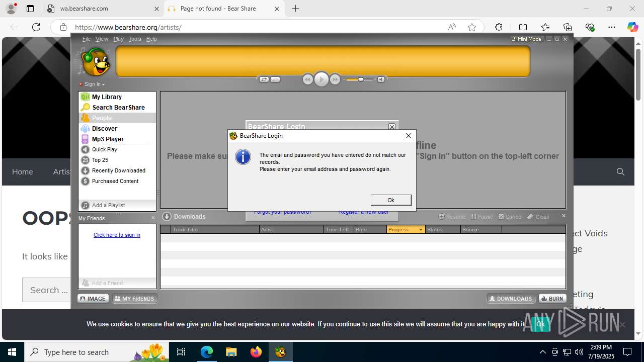Open File Explorer from the taskbar
The image size is (644, 362).
point(231,352)
